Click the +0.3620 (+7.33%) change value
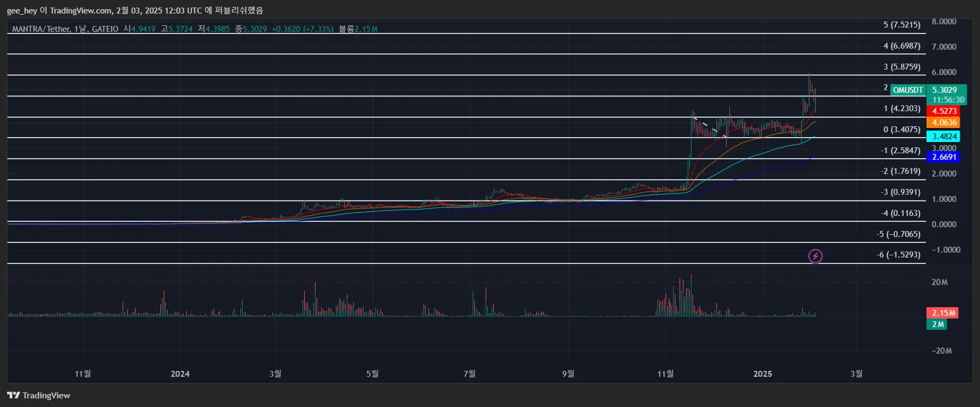The image size is (980, 407). (x=303, y=29)
